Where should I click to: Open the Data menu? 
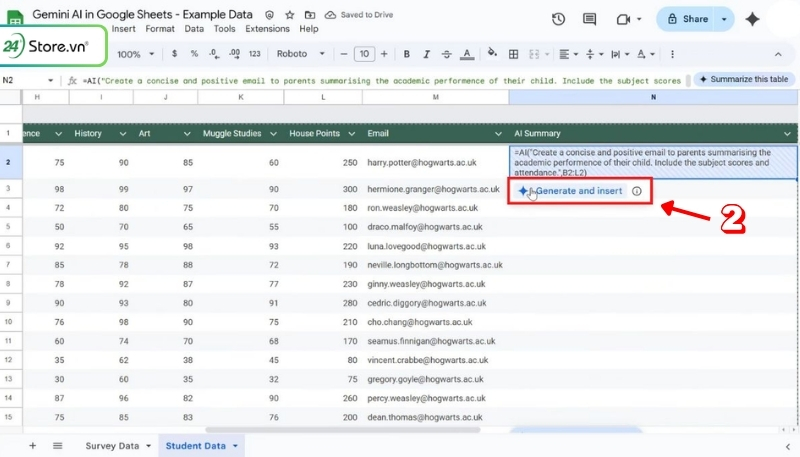194,29
